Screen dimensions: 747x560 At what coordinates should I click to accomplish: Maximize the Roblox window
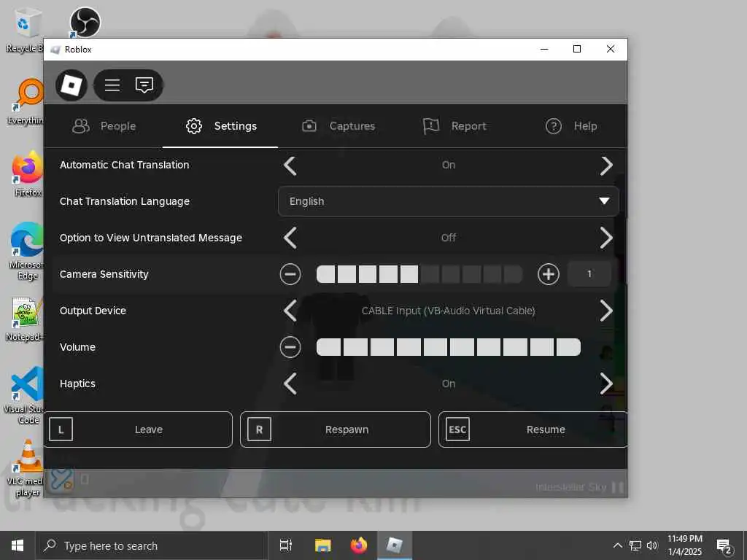point(577,49)
